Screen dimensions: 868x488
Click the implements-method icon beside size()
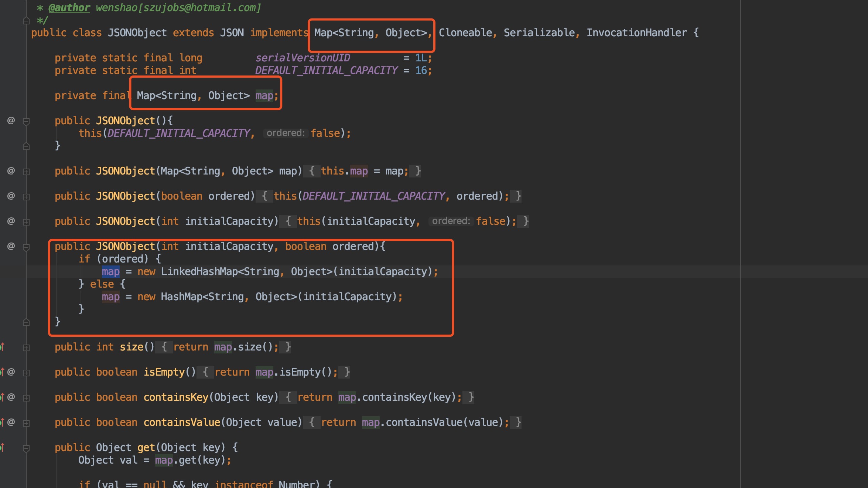click(2, 347)
